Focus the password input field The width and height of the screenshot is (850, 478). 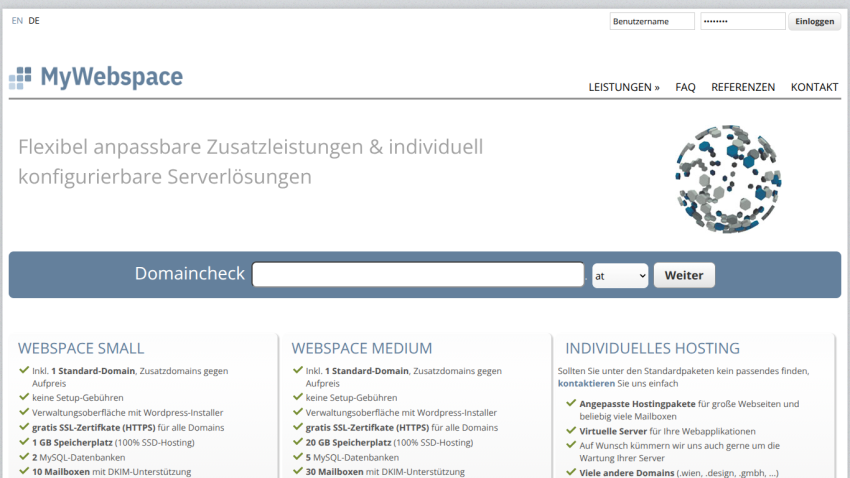742,21
